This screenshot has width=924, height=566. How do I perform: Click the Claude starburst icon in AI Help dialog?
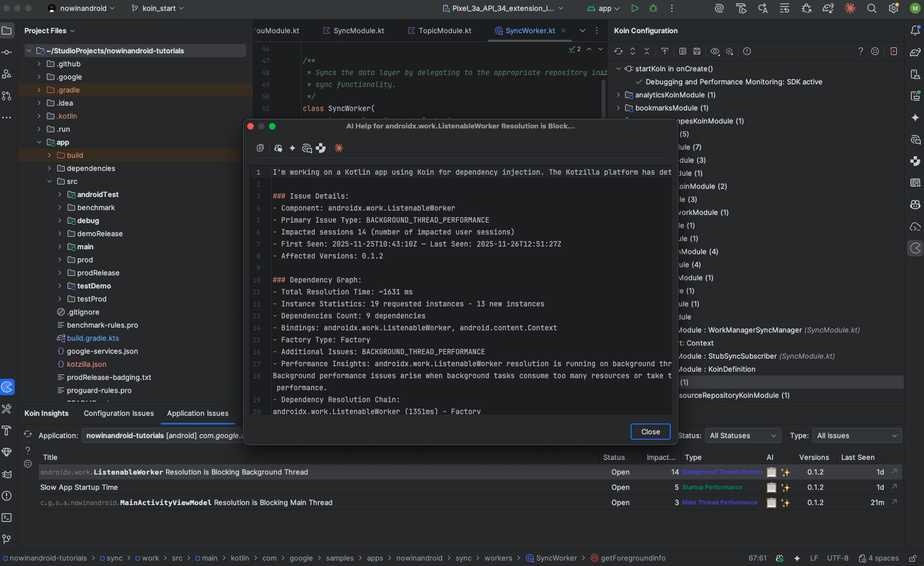[x=339, y=148]
